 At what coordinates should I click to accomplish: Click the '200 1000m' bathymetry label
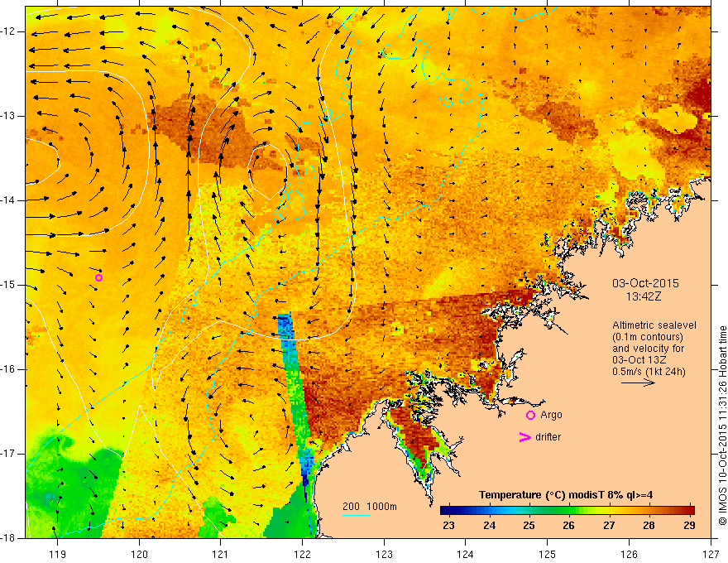tap(370, 507)
